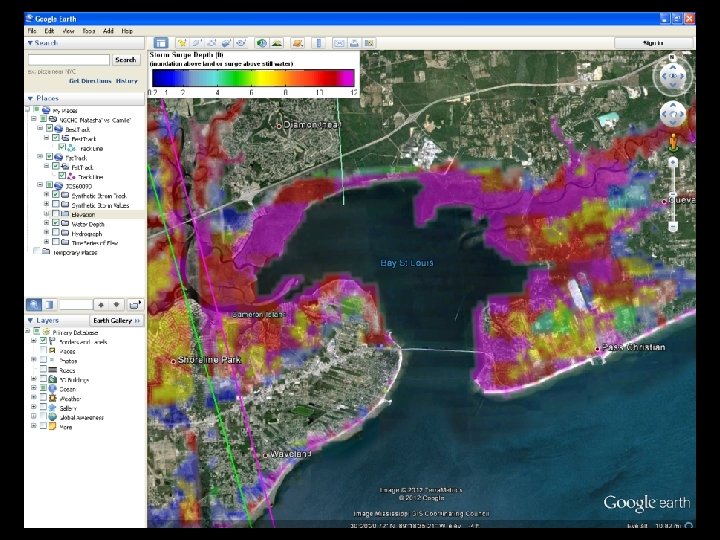Open the File menu
The width and height of the screenshot is (720, 540).
pos(32,31)
